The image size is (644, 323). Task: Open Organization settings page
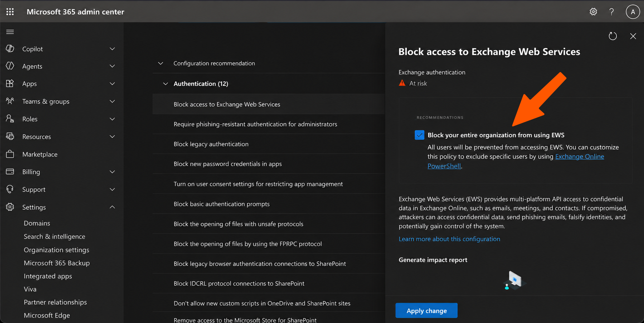click(x=56, y=250)
